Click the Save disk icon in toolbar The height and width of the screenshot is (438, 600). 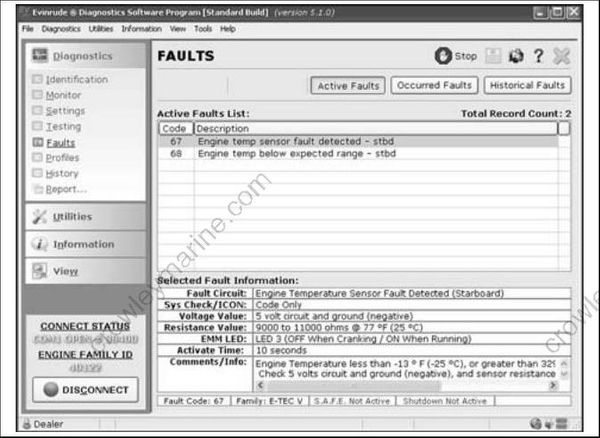click(x=494, y=57)
